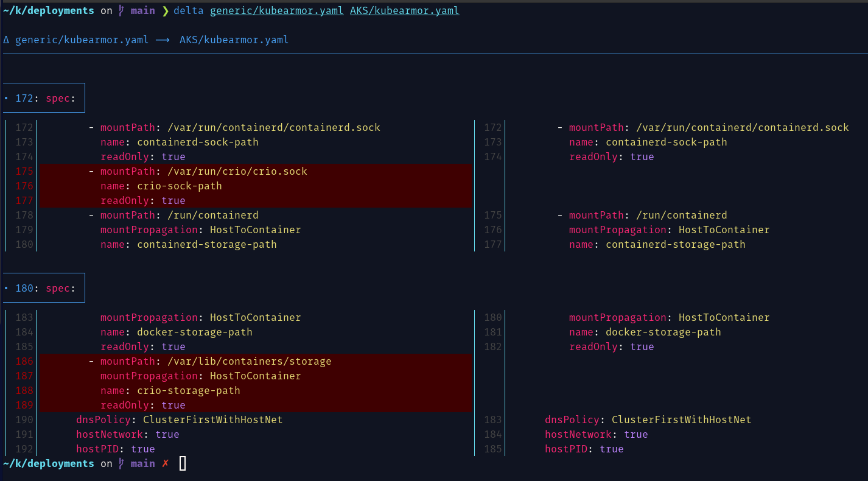
Task: Click the word delta in the command line
Action: pyautogui.click(x=189, y=11)
